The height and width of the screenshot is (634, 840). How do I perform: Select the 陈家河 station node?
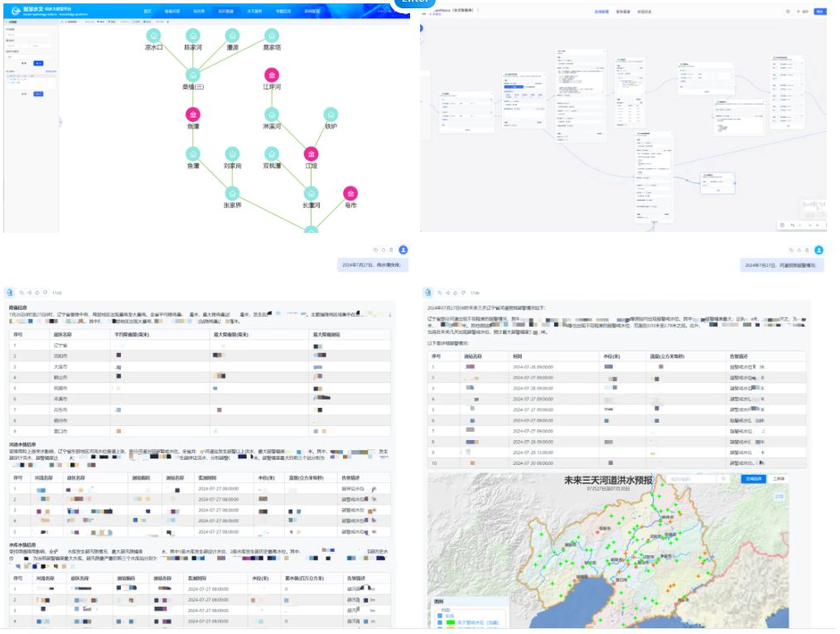coord(193,36)
